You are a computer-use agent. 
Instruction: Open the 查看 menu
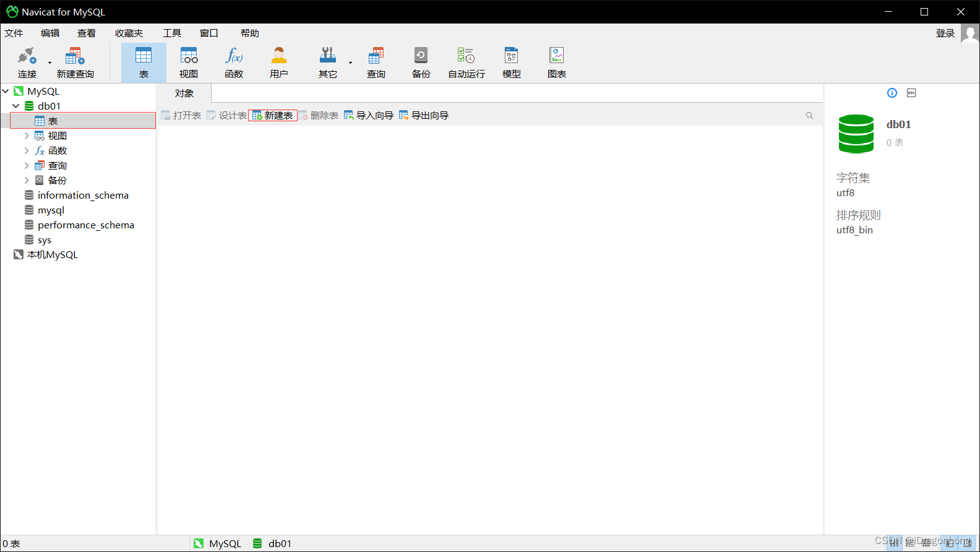tap(87, 33)
